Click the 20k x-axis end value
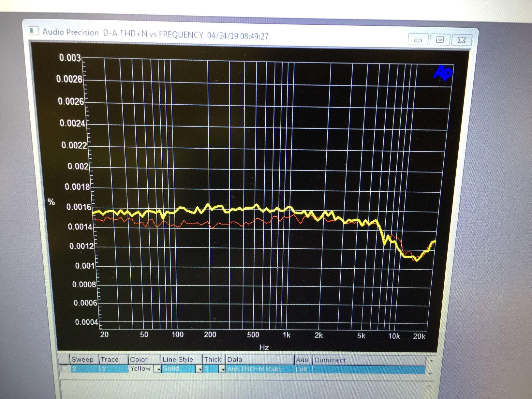This screenshot has height=399, width=532. [x=419, y=336]
